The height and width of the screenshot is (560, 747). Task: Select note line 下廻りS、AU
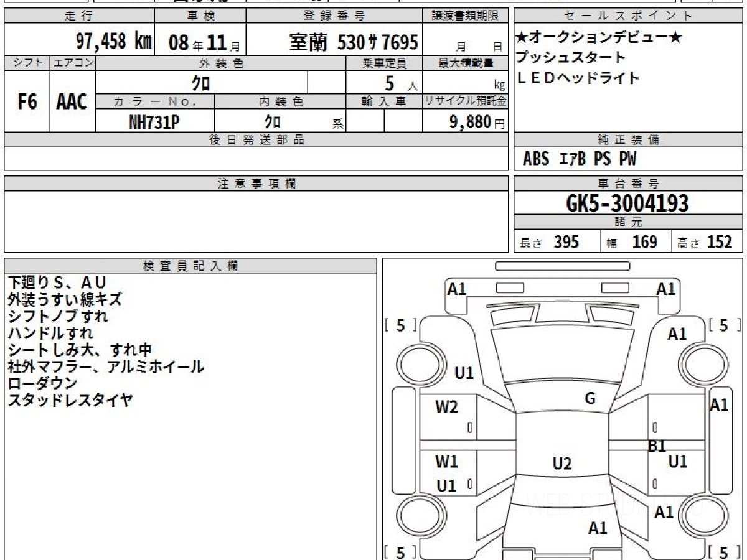coord(57,283)
